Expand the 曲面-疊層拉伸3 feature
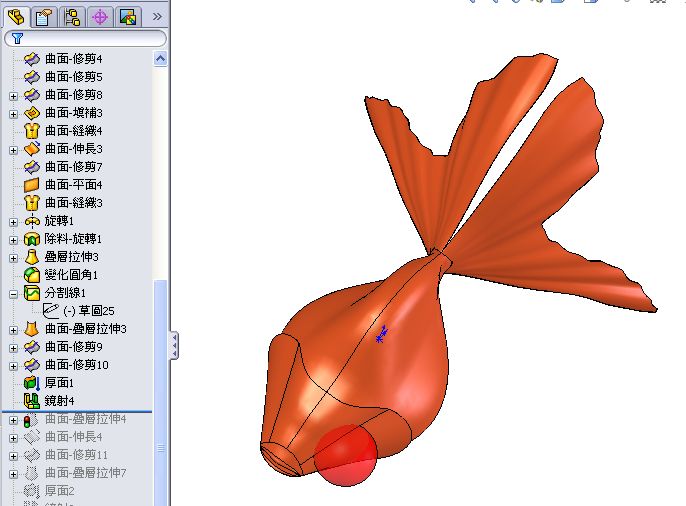The height and width of the screenshot is (506, 686). click(14, 330)
